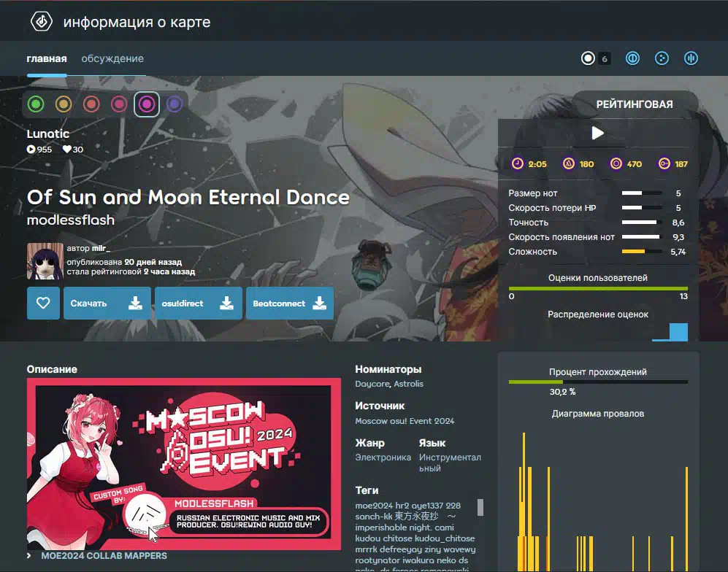Click the РЕЙТИНГОВАЯ status badge
Screen dimensions: 728x572
(635, 104)
